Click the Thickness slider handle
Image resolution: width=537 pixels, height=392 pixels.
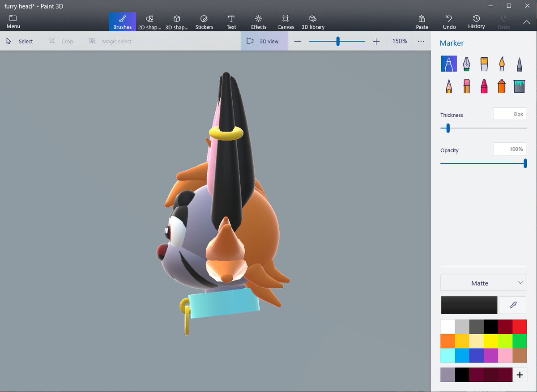(x=448, y=128)
